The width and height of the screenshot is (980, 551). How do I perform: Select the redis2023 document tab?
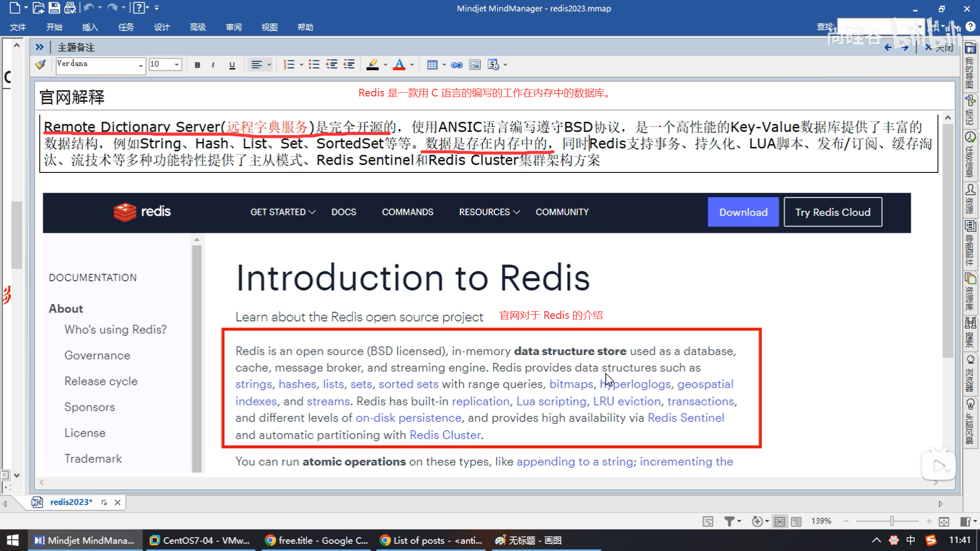[71, 502]
